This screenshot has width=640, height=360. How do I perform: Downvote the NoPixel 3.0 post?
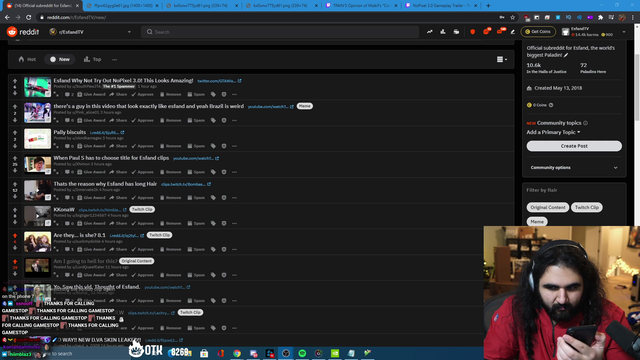[x=15, y=93]
